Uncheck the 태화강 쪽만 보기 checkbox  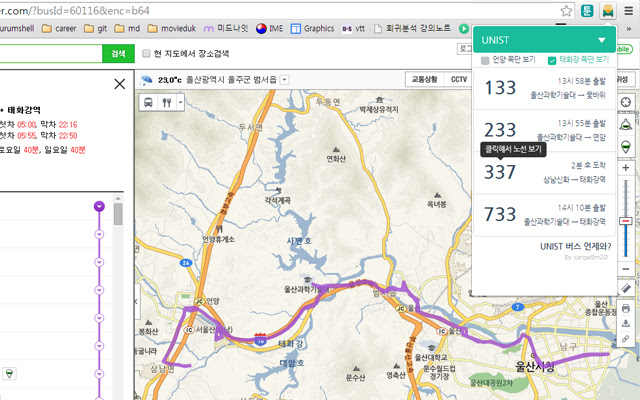[552, 61]
